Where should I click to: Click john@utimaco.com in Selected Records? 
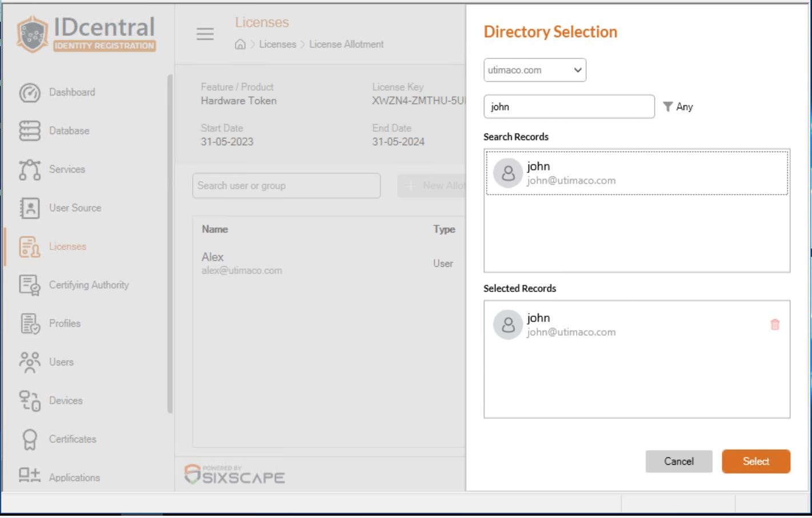coord(571,332)
